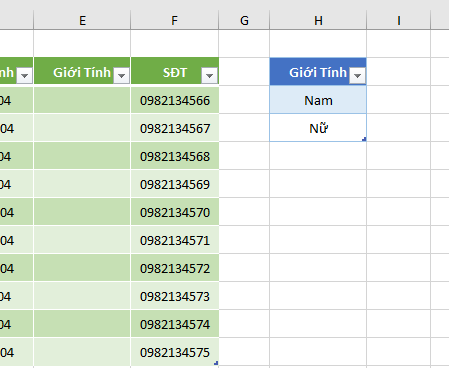
Task: Click empty Giới Tính cell beside 0982134570
Action: point(82,212)
